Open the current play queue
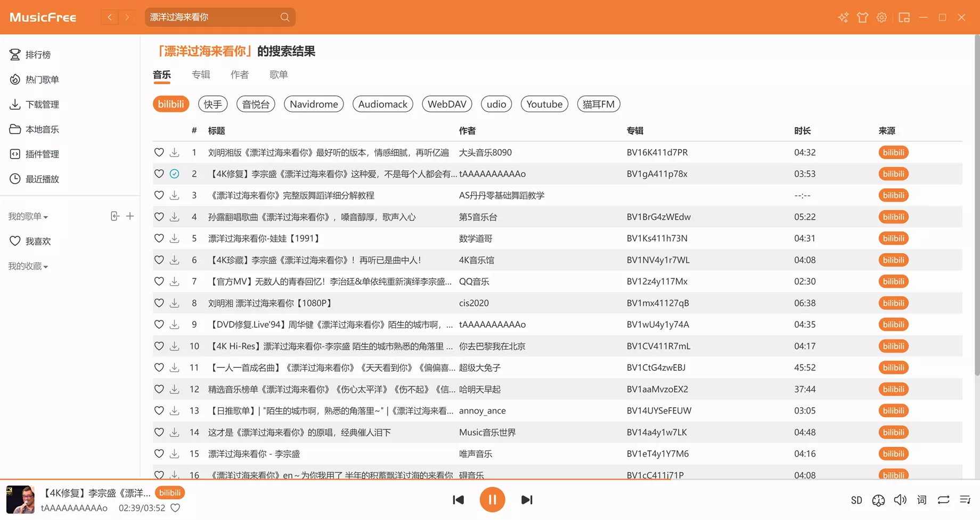The image size is (980, 520). coord(965,500)
